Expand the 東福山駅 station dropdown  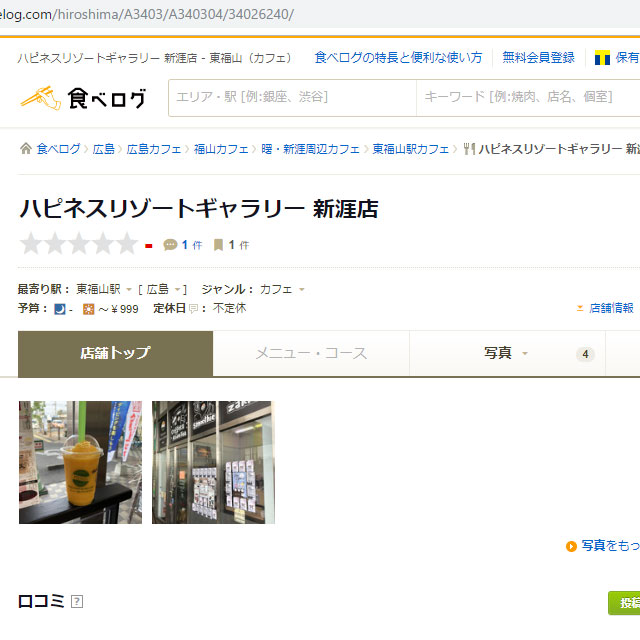click(129, 290)
